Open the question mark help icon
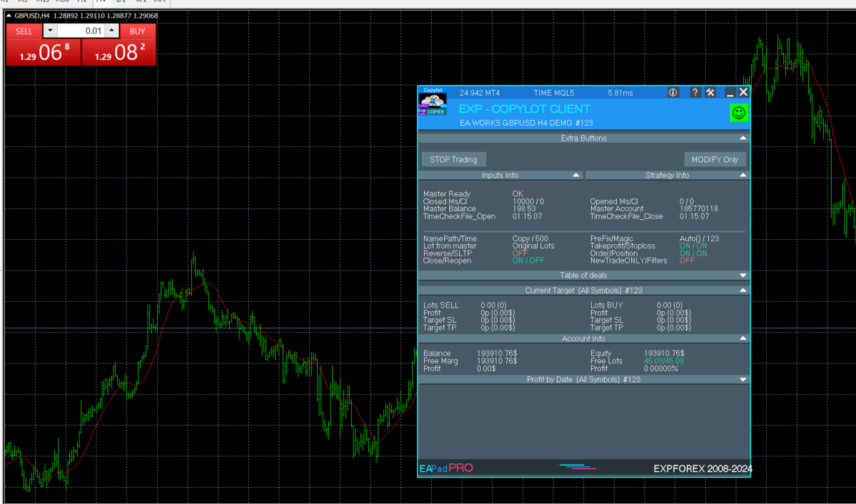The image size is (856, 504). (x=695, y=93)
